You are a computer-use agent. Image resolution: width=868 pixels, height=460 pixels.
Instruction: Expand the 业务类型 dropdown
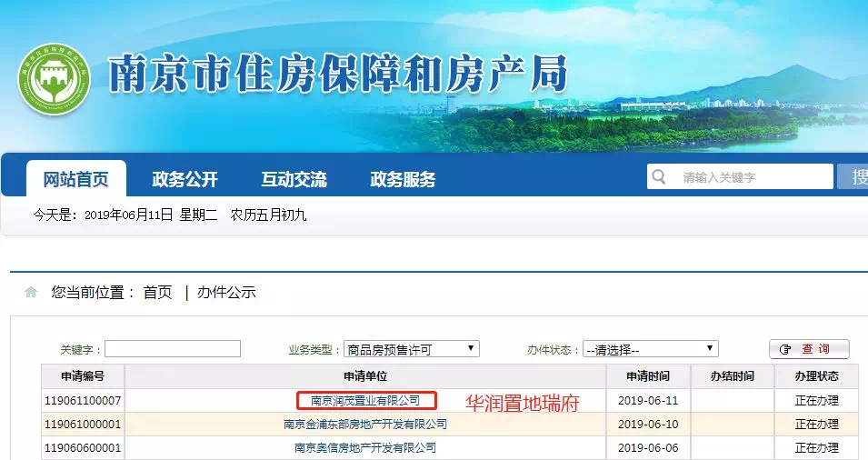point(411,349)
